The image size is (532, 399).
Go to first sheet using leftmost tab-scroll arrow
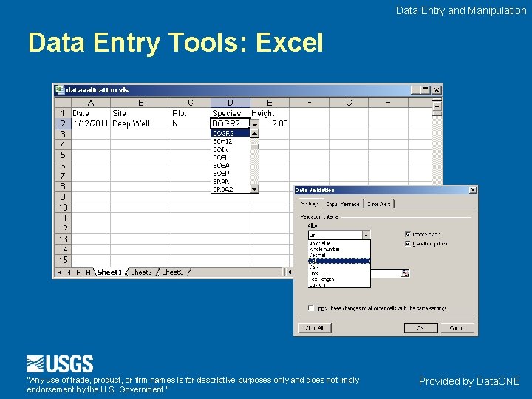tap(60, 273)
